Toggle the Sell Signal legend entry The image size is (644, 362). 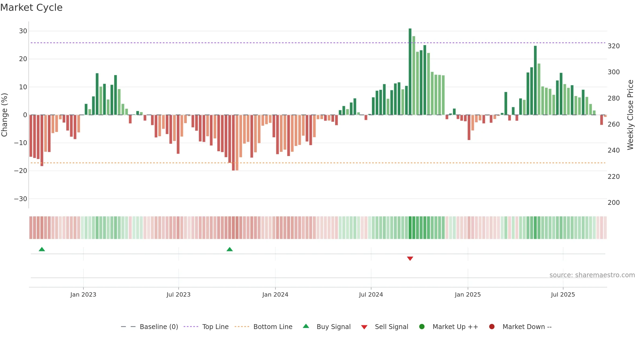[385, 327]
